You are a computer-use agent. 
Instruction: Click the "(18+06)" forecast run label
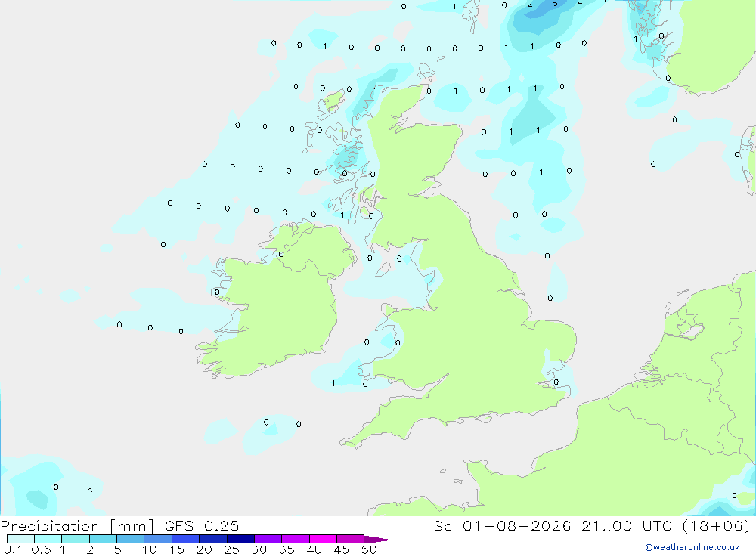tap(717, 526)
